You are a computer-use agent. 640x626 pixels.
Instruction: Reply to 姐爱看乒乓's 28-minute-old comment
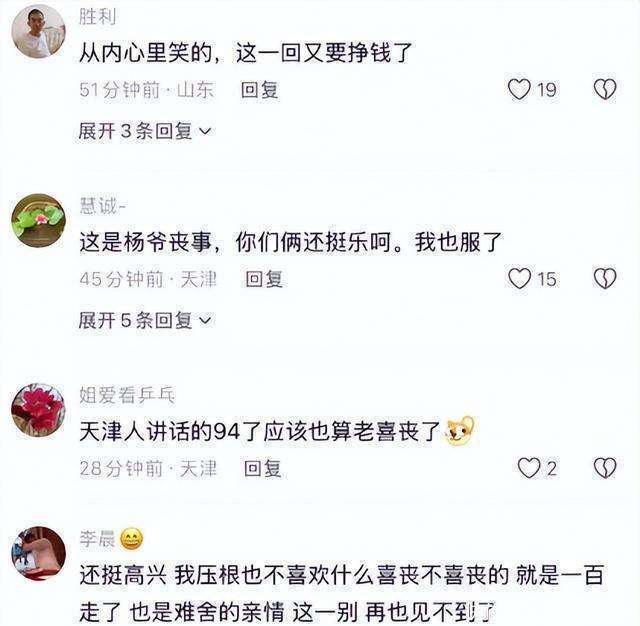(262, 468)
